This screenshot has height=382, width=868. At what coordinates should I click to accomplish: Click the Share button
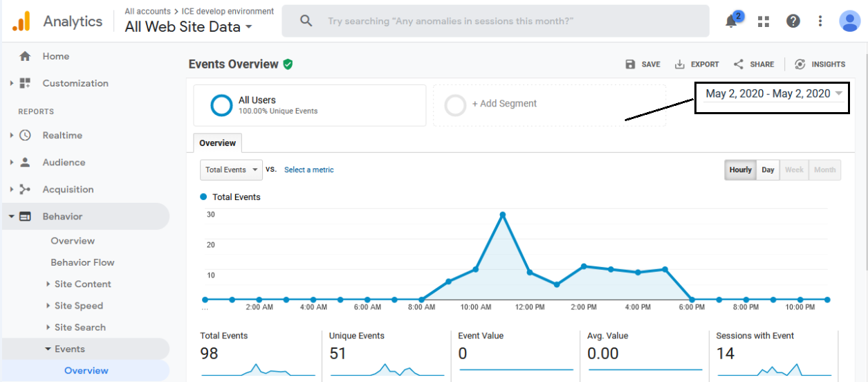(754, 64)
